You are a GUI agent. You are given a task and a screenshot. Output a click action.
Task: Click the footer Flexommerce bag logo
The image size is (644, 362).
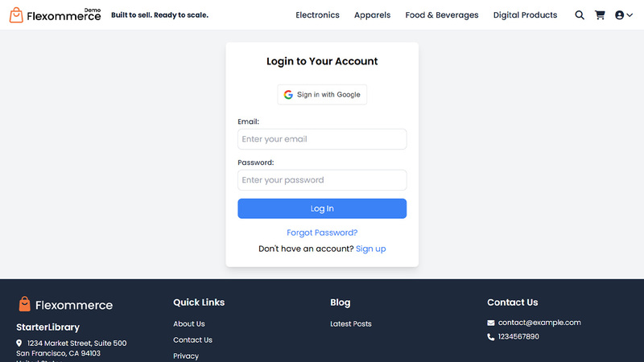tap(25, 304)
